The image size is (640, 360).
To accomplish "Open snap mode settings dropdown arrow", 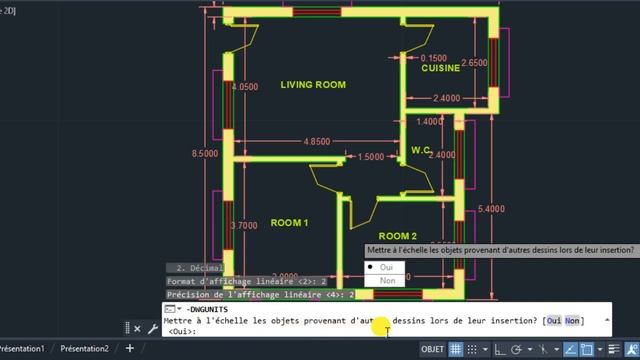I will 485,349.
